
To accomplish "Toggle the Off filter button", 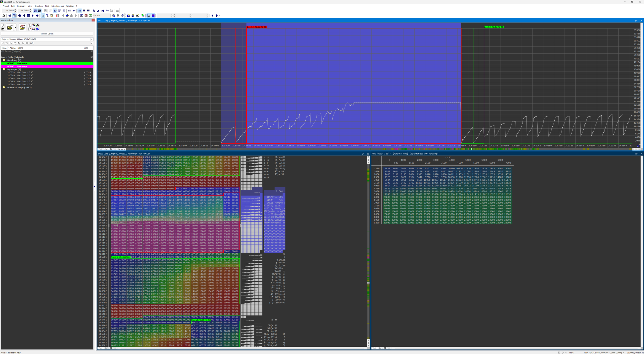I will point(31,43).
